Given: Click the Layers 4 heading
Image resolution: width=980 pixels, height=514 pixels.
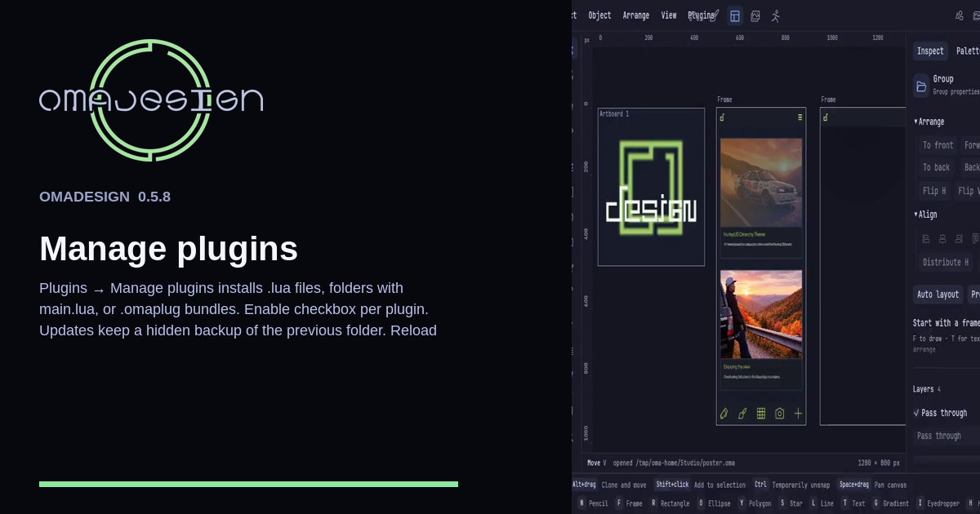Looking at the screenshot, I should pos(927,389).
